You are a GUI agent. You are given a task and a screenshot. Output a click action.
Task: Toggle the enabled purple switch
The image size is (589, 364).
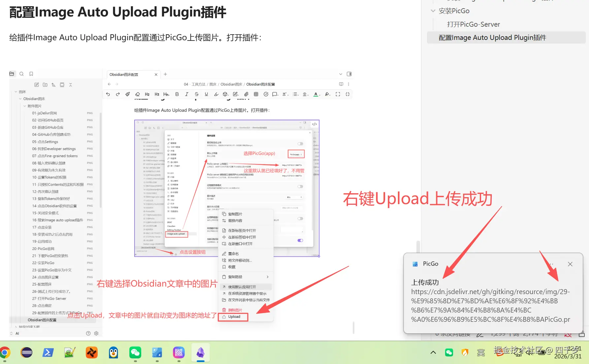(300, 240)
